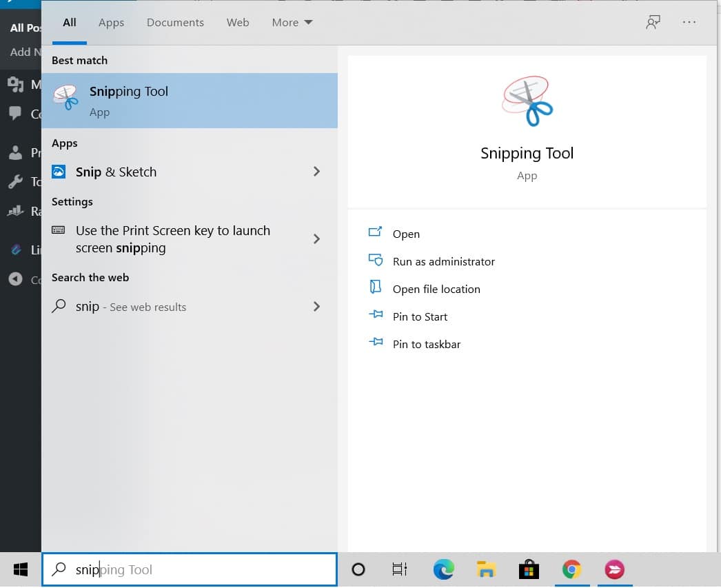The height and width of the screenshot is (588, 721).
Task: Click the Open file location icon
Action: (x=375, y=287)
